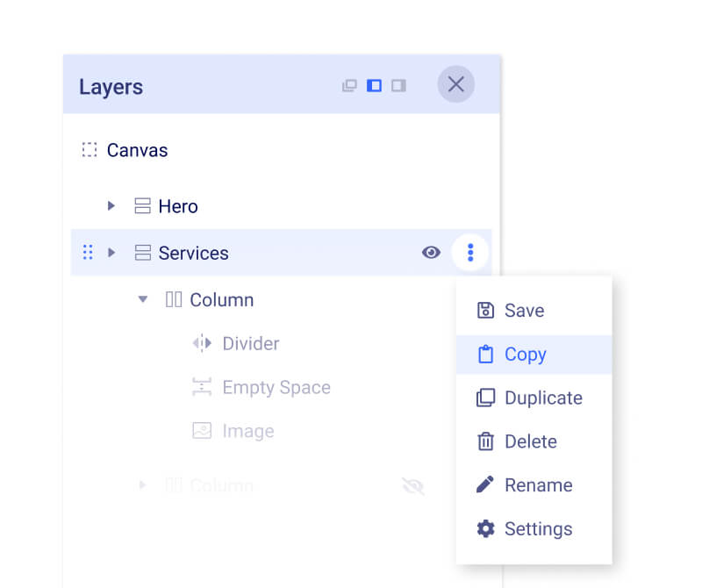
Task: Click the Settings gear in the context menu
Action: pos(485,528)
